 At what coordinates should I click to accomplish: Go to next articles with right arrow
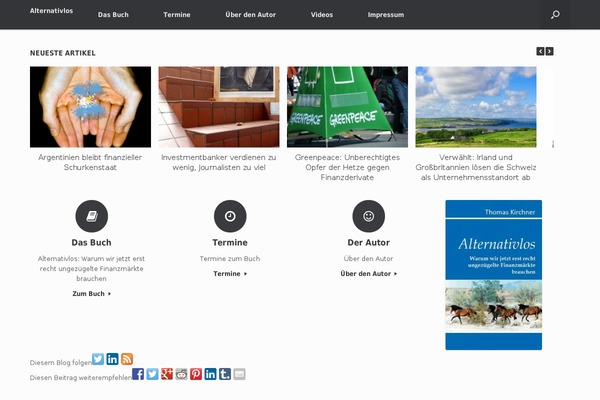coord(549,51)
